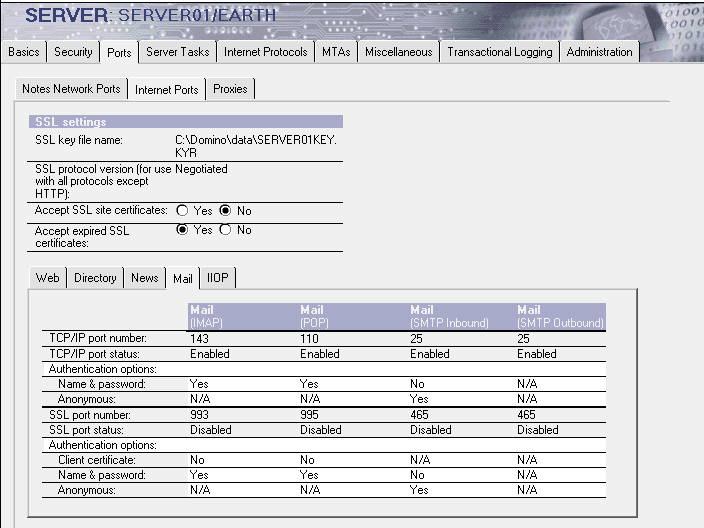Screen dimensions: 704x528
Task: Open the MTAs tab
Action: (x=336, y=52)
